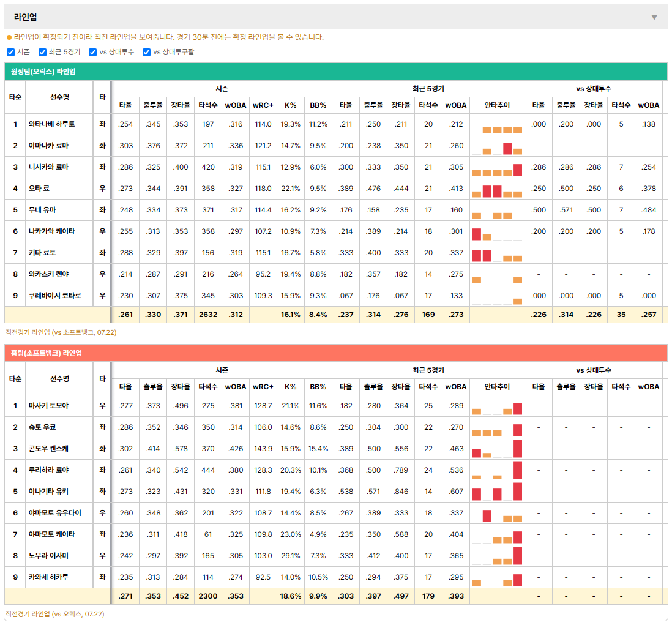This screenshot has height=625, width=672.
Task: Click 키타 료토's hit trend bars
Action: pos(497,253)
